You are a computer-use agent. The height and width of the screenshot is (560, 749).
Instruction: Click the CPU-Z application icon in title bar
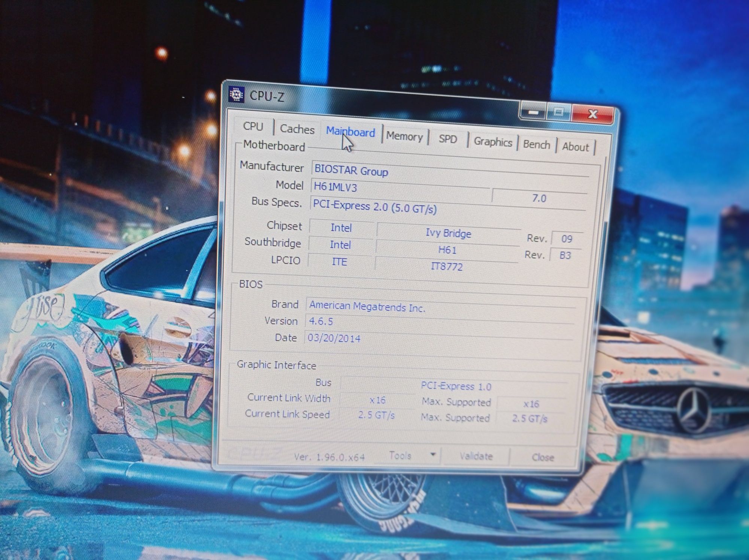[236, 94]
